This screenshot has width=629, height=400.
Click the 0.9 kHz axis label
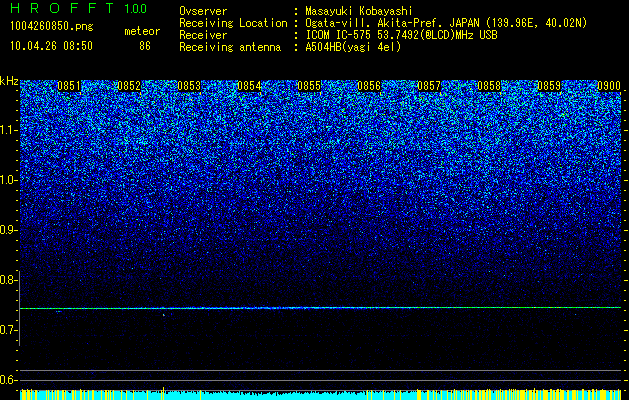(x=8, y=230)
